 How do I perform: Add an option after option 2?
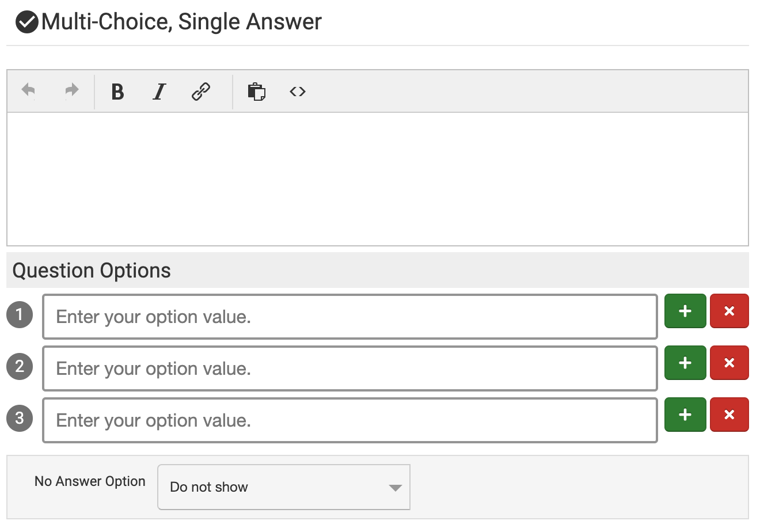[685, 363]
